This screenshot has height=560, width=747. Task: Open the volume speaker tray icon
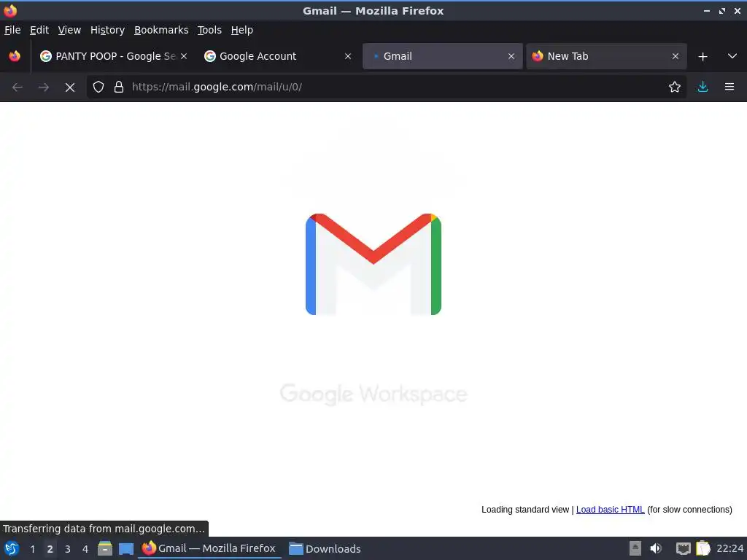click(x=656, y=548)
